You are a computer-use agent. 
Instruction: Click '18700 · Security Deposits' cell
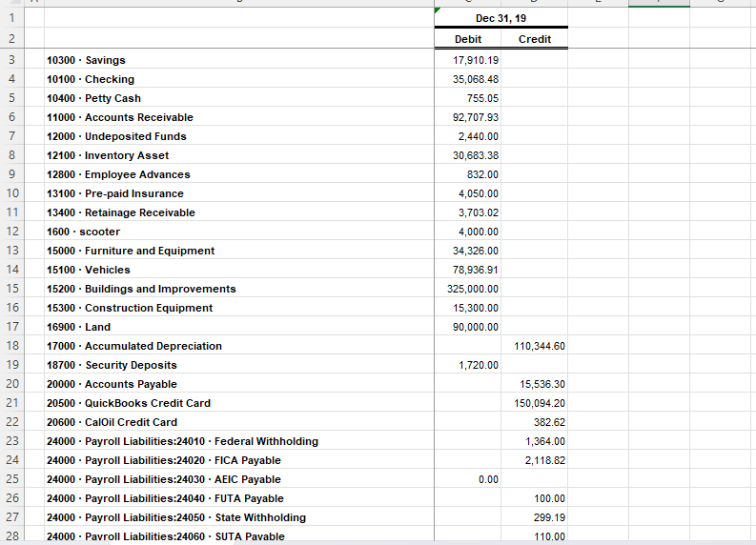point(239,364)
